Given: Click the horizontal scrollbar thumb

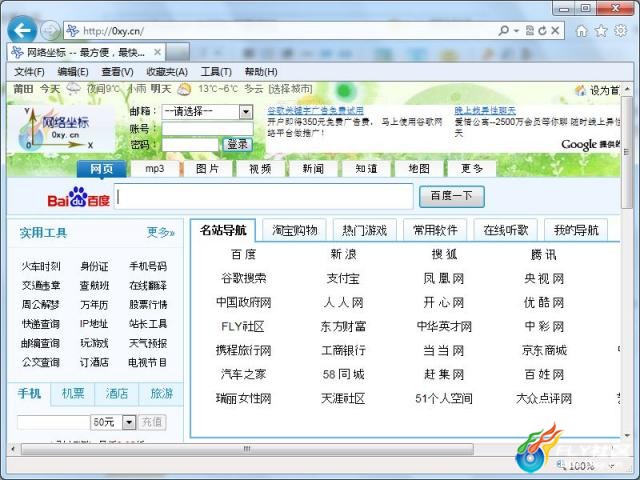Looking at the screenshot, I should [x=247, y=449].
